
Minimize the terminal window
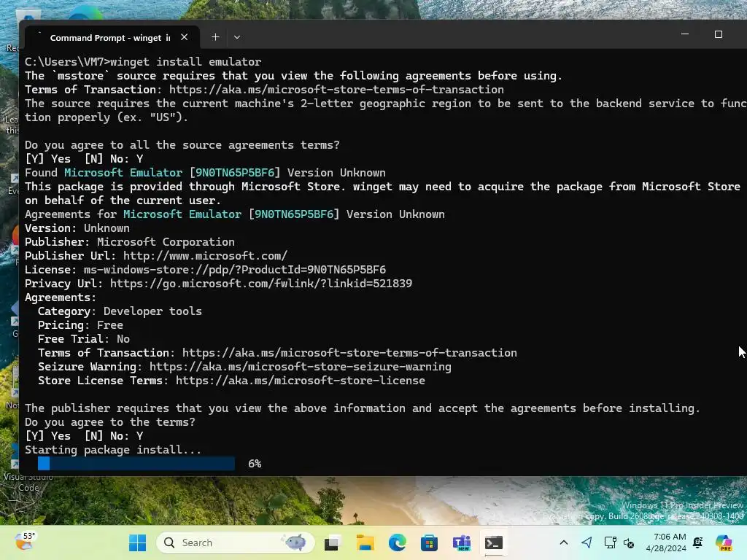(684, 34)
